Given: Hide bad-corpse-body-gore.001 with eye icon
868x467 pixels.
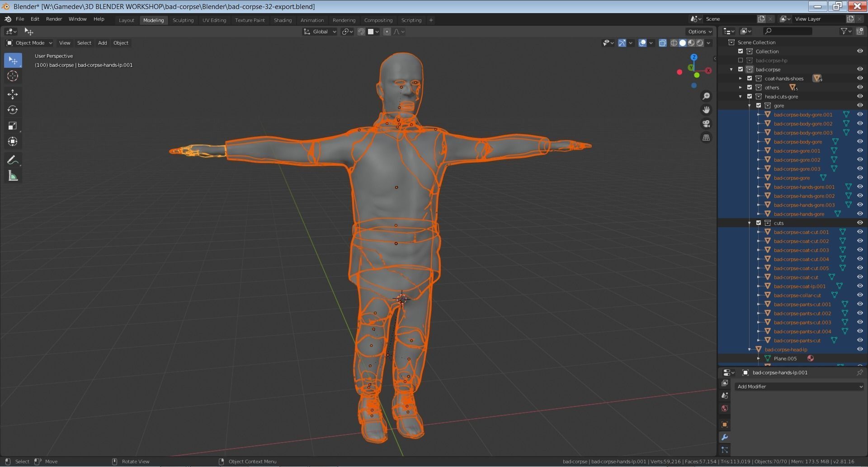Looking at the screenshot, I should coord(860,115).
